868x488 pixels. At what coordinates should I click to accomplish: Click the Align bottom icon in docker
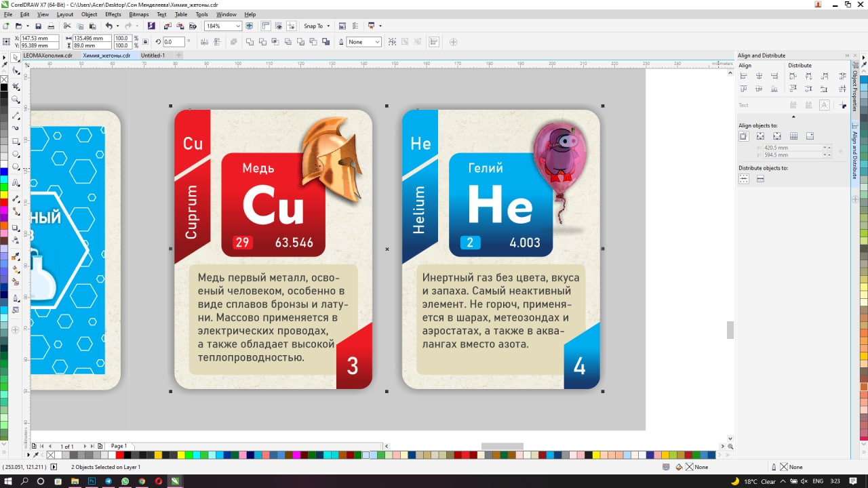click(x=775, y=89)
